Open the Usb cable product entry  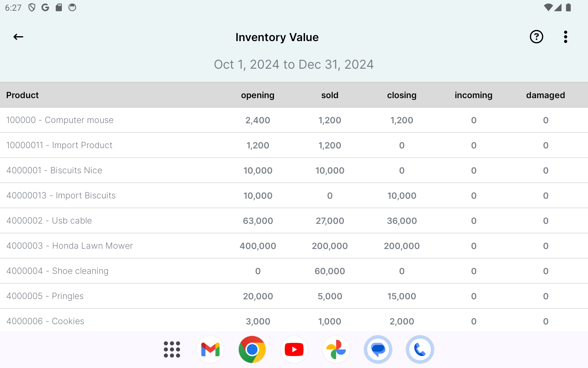[49, 221]
